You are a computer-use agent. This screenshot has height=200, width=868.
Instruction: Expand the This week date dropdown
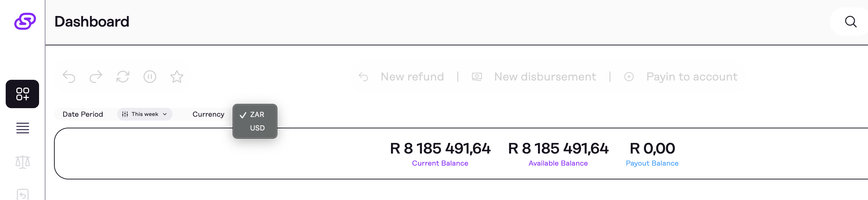[x=145, y=114]
